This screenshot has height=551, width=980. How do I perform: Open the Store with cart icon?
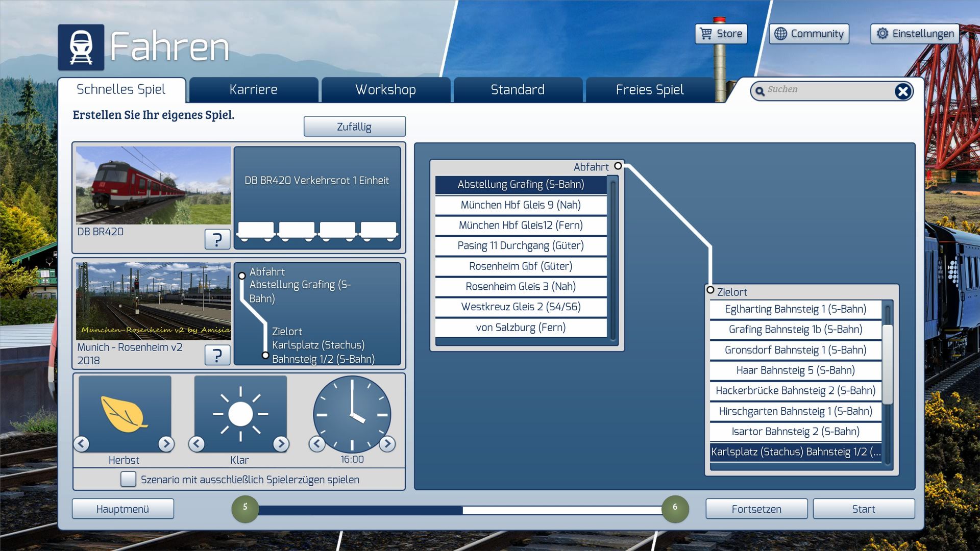point(721,34)
